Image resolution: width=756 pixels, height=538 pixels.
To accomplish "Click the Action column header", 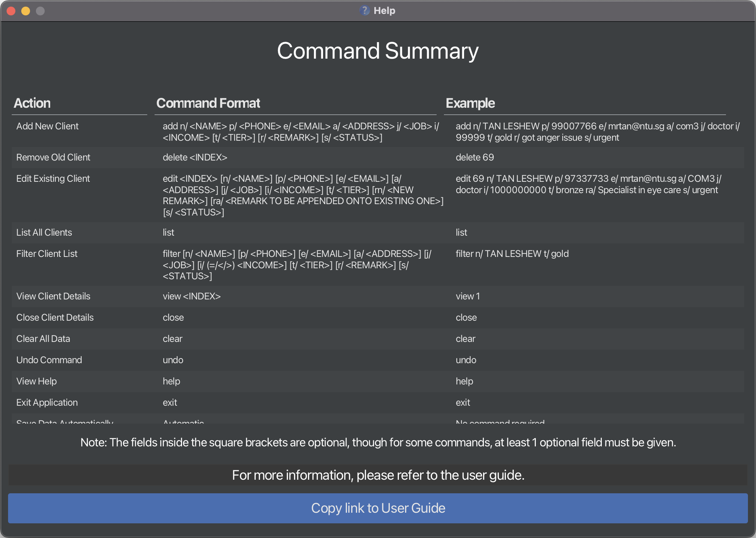I will (x=31, y=104).
